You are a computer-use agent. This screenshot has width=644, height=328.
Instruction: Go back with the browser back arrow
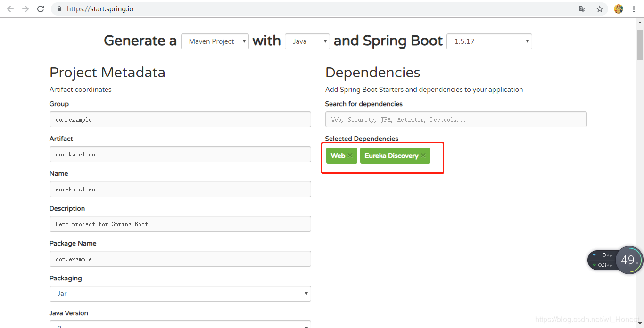10,9
